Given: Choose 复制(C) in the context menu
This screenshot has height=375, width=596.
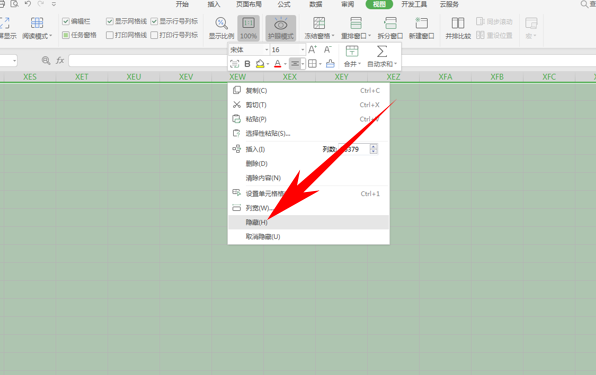Looking at the screenshot, I should coord(309,90).
